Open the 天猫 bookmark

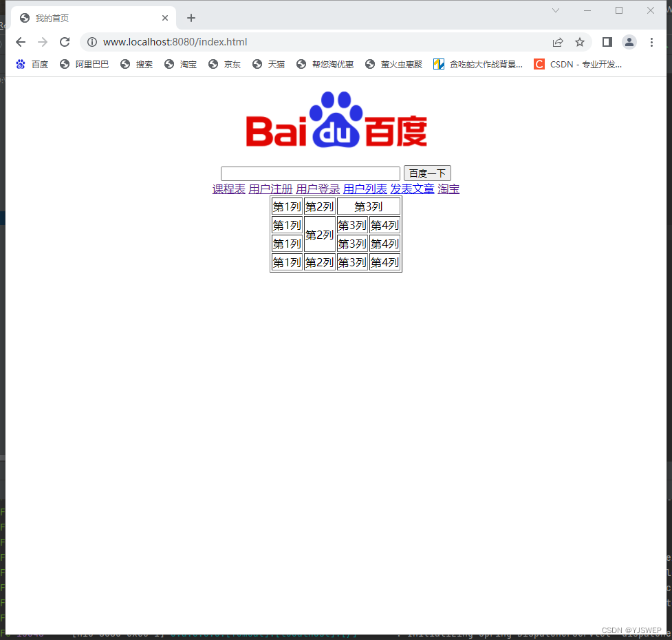(269, 64)
